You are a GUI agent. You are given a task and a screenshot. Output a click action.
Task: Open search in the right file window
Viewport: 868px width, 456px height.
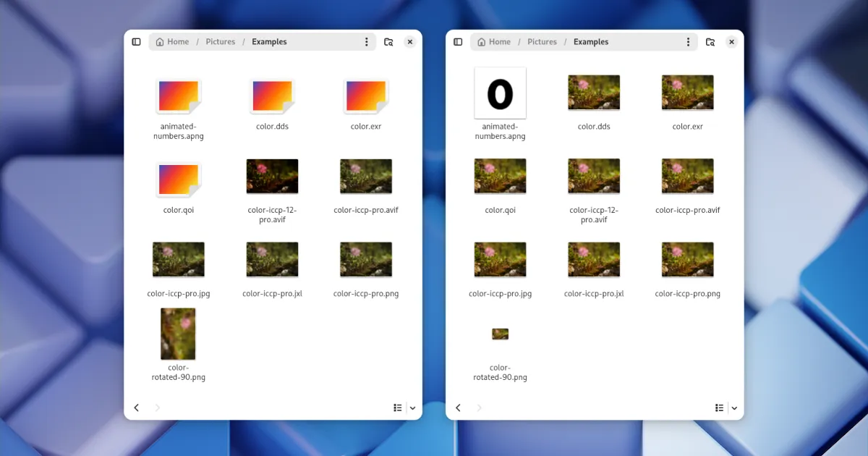point(710,42)
